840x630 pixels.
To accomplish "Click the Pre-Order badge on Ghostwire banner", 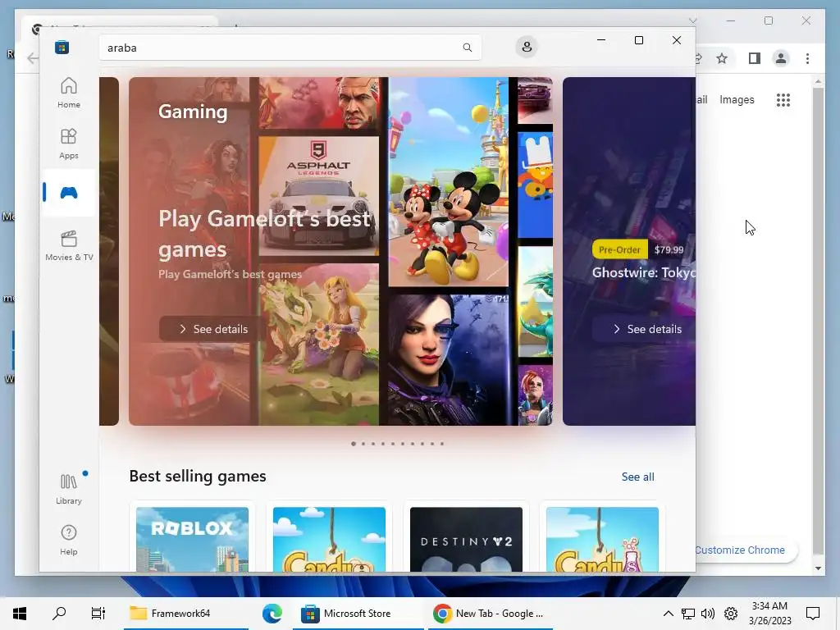I will pos(619,249).
